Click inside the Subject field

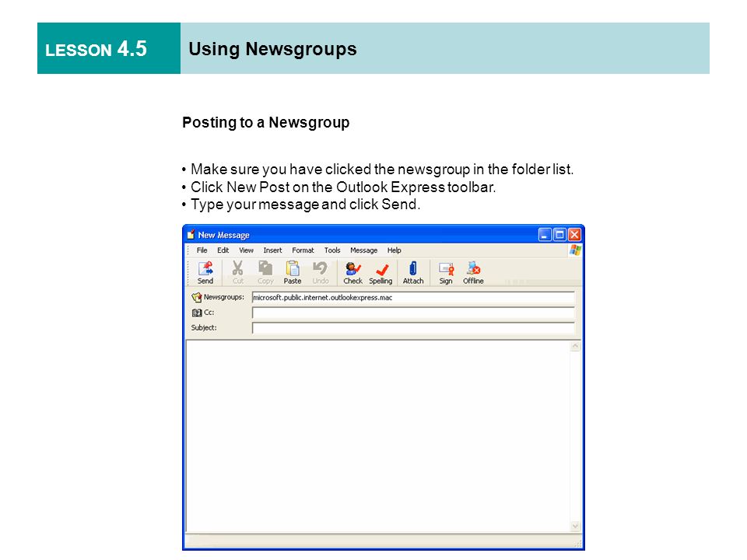[413, 328]
